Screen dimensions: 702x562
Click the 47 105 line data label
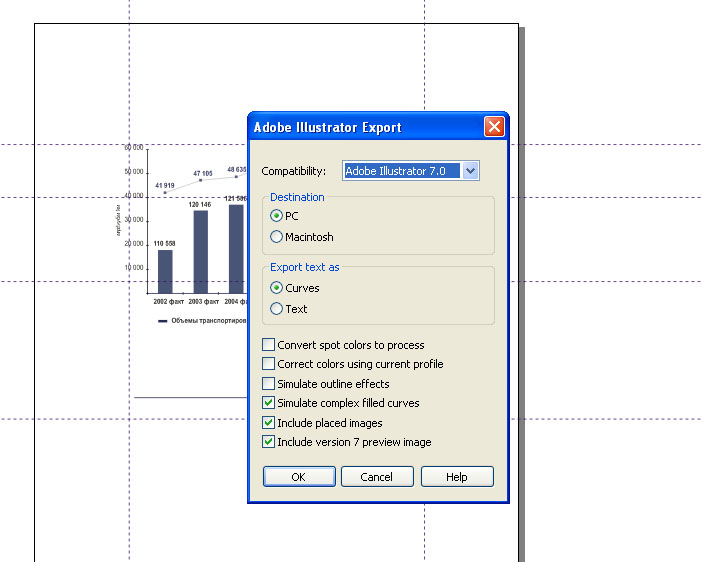coord(203,173)
